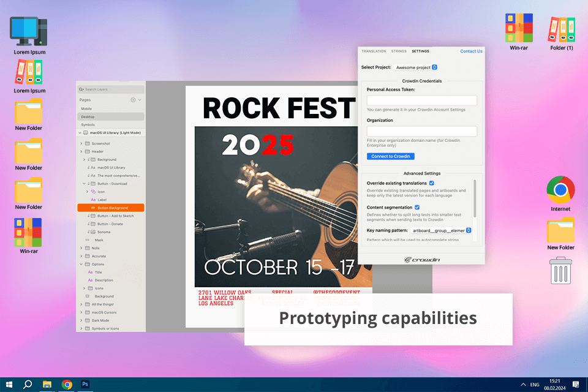This screenshot has height=392, width=588.
Task: Open the Lorem Ipsum computer desktop icon
Action: [x=29, y=36]
